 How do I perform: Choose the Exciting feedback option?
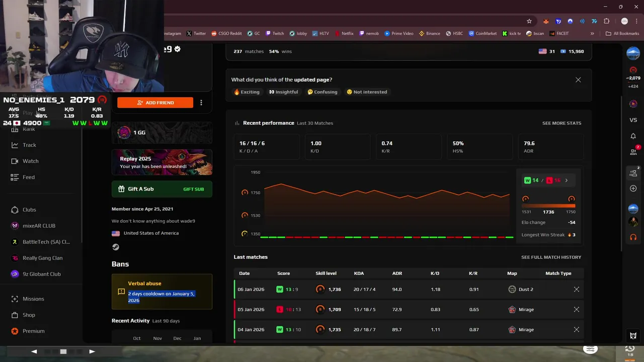pos(247,92)
